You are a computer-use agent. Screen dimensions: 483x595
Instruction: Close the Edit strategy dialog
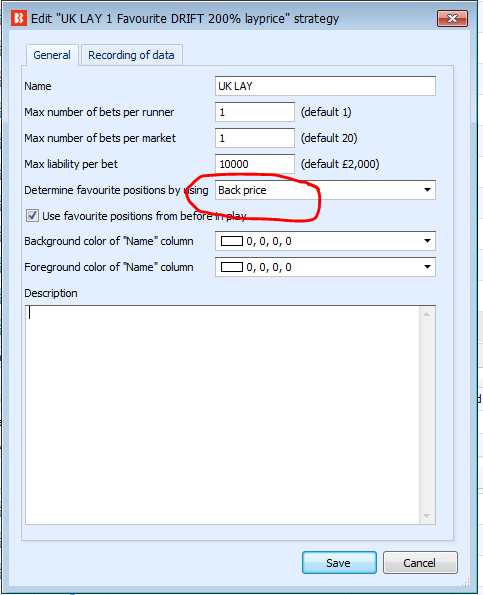pos(452,18)
